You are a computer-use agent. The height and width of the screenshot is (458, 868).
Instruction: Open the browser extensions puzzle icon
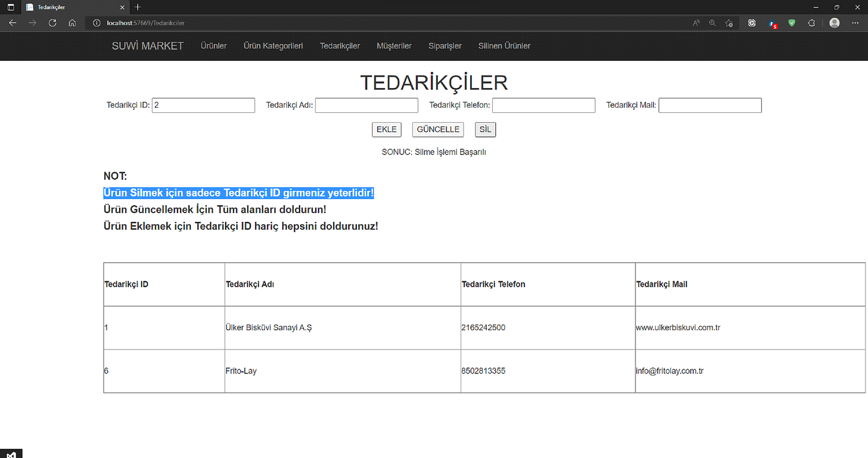[x=812, y=23]
